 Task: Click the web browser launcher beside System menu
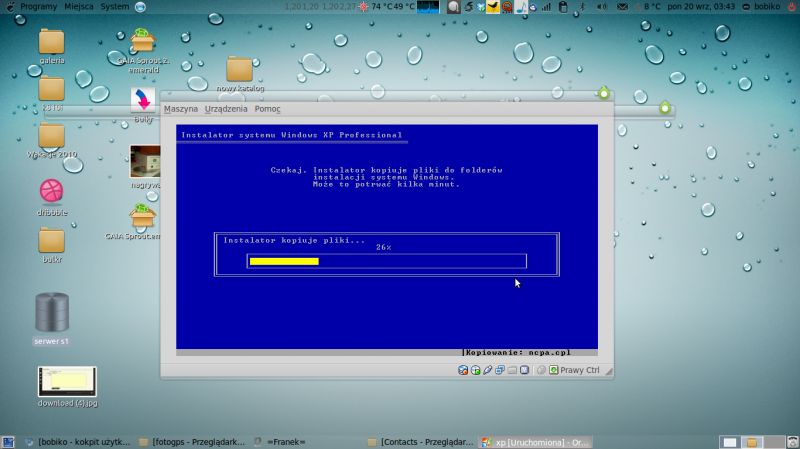pos(140,7)
